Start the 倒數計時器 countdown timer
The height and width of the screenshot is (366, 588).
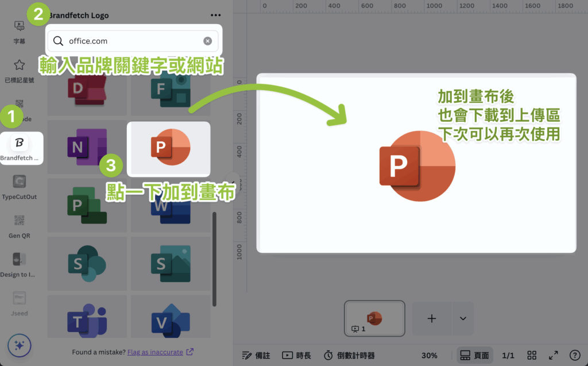pos(349,355)
